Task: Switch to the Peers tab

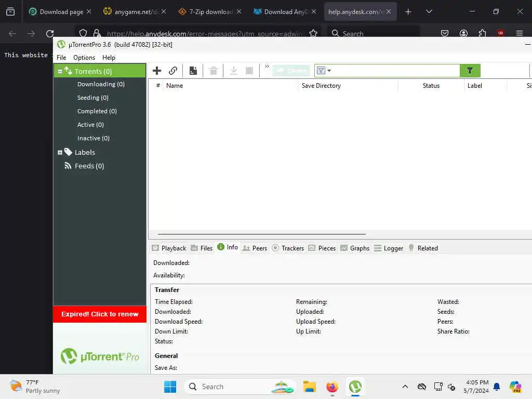Action: tap(255, 248)
